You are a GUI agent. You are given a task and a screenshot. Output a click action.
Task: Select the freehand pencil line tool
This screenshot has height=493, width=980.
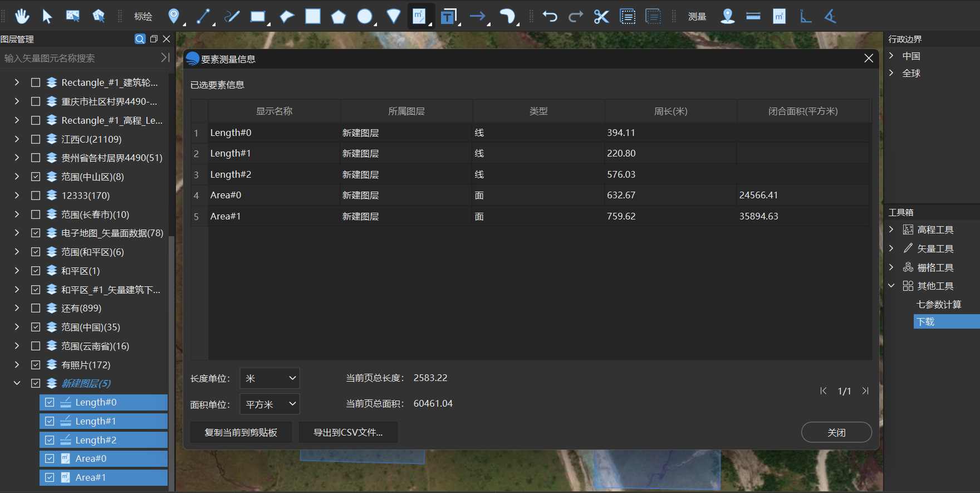click(x=232, y=16)
